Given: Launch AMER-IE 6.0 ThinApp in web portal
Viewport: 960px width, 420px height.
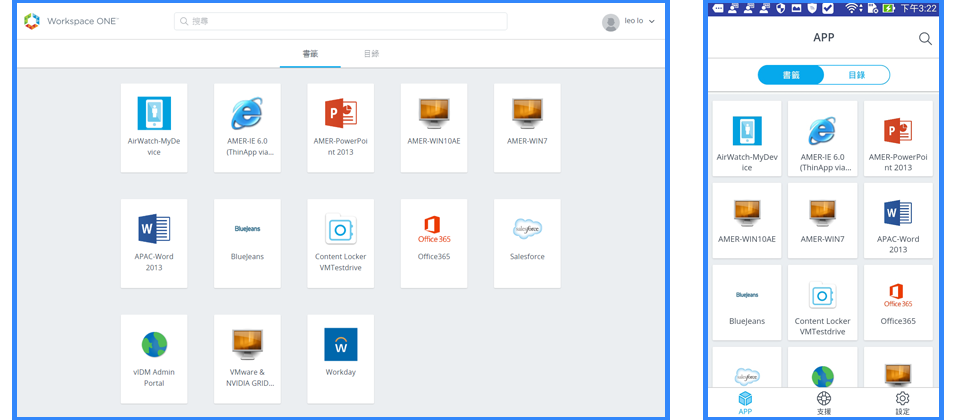Looking at the screenshot, I should click(247, 128).
